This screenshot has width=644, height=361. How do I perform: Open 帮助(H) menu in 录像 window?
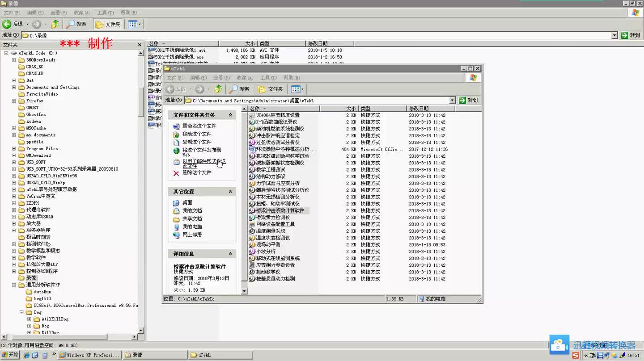coord(128,13)
